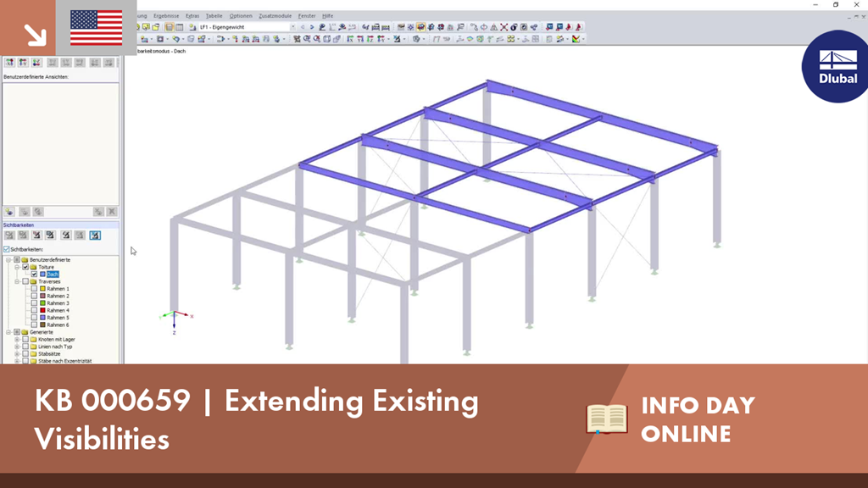
Task: Open the Tabelle menu
Action: pos(214,16)
